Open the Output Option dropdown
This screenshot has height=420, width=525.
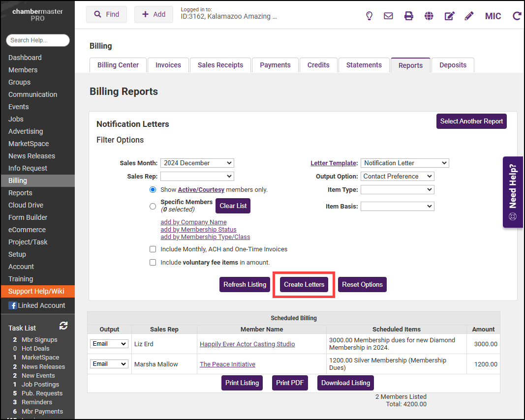(x=397, y=176)
